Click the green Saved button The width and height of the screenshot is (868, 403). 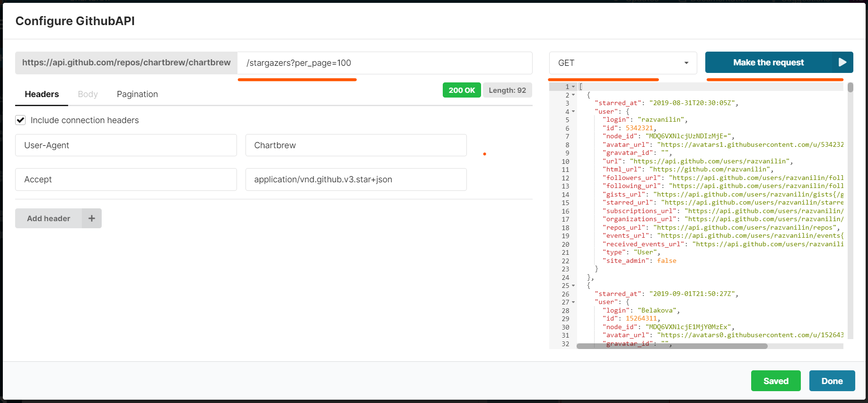click(x=775, y=381)
